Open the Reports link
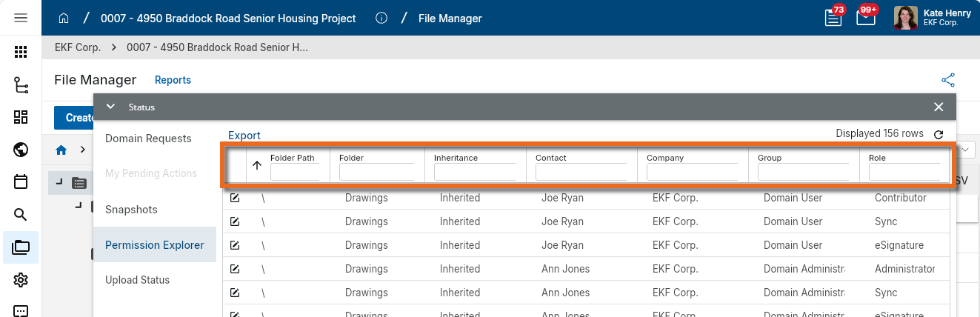Image resolution: width=980 pixels, height=317 pixels. click(x=173, y=80)
